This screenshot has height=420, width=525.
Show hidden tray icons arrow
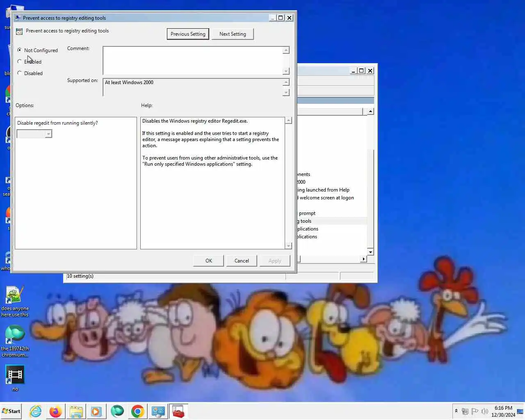456,411
